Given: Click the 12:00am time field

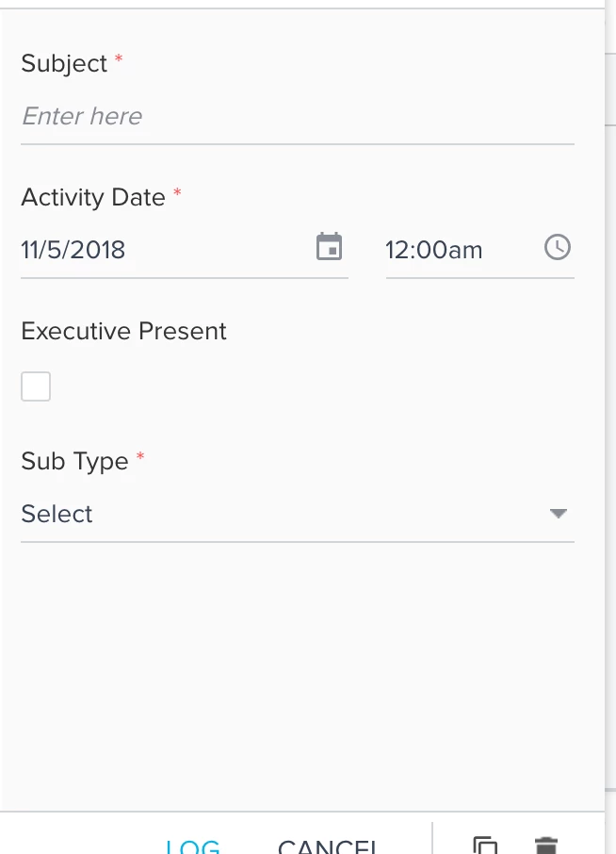Looking at the screenshot, I should [x=480, y=250].
